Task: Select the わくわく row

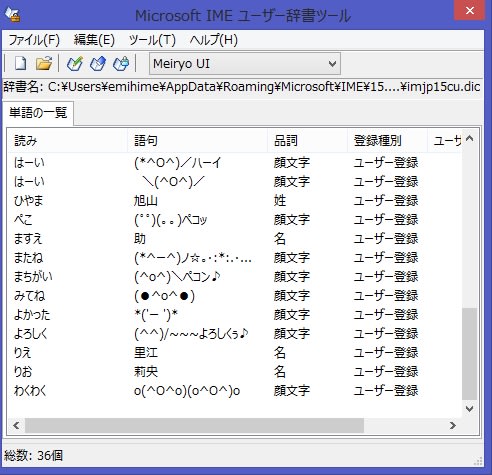Action: click(235, 391)
